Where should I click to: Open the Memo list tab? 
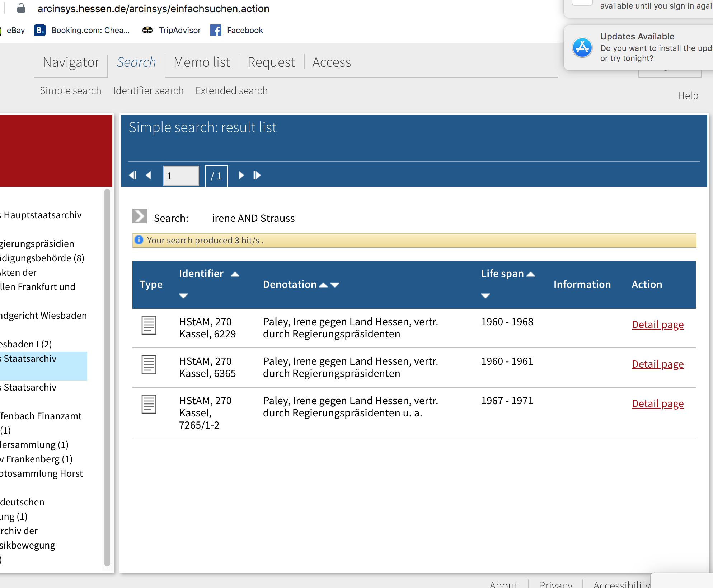(x=202, y=62)
